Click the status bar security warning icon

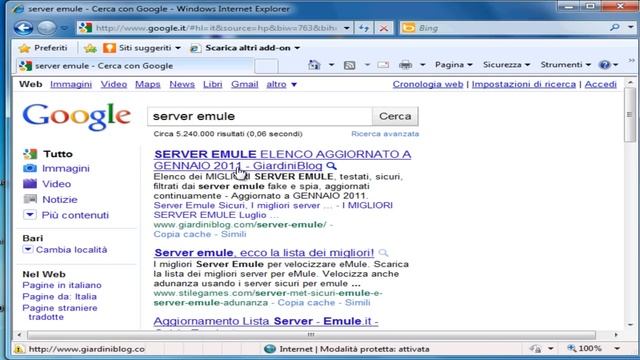[18, 349]
